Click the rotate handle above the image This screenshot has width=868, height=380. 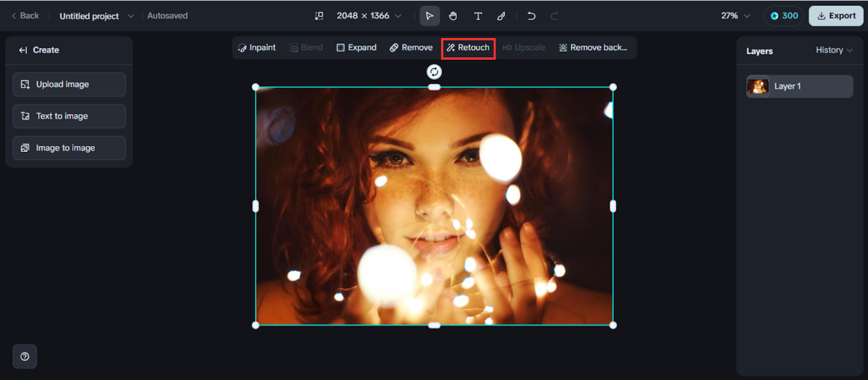pos(434,71)
